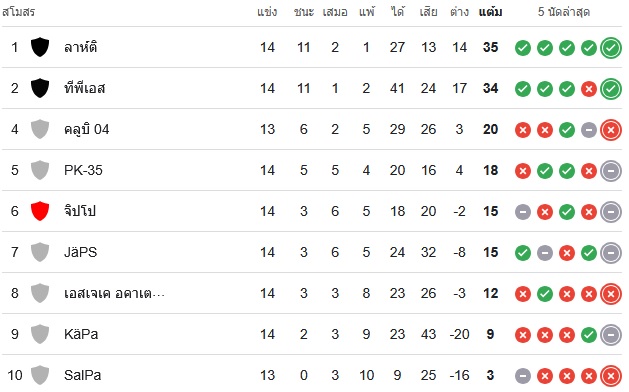The width and height of the screenshot is (629, 392).
Task: Sort by the แต้ม points column header
Action: (x=490, y=12)
